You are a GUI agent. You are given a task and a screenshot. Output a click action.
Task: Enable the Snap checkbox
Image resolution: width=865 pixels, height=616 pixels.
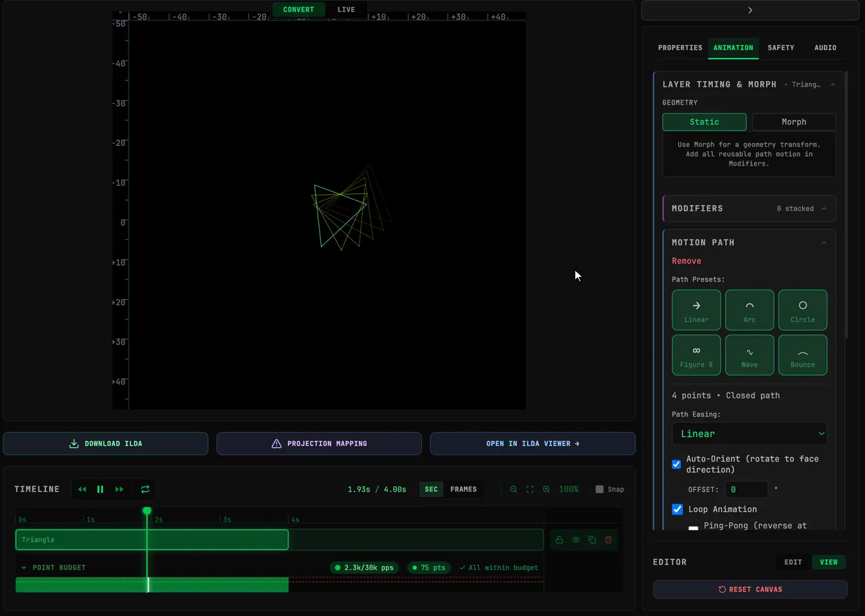point(599,490)
